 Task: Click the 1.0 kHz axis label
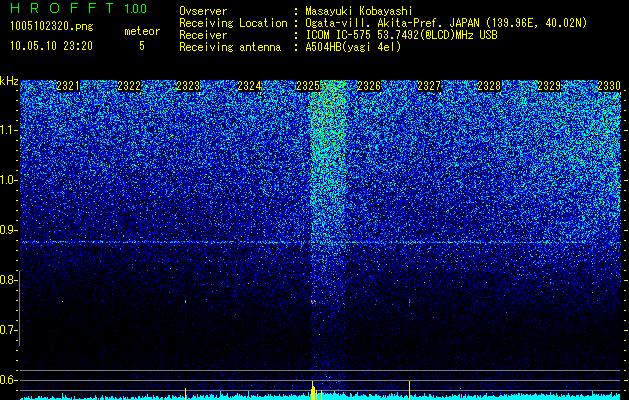pyautogui.click(x=7, y=180)
